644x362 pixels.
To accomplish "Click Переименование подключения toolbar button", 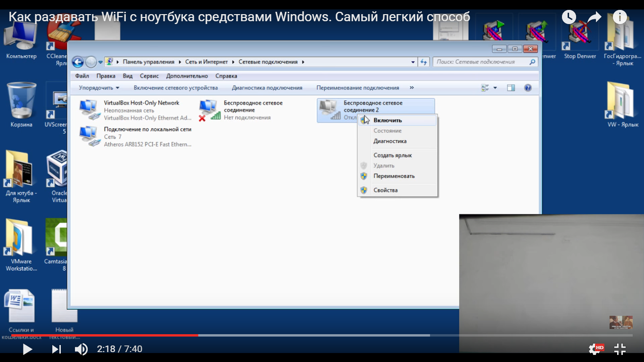I will [x=358, y=88].
